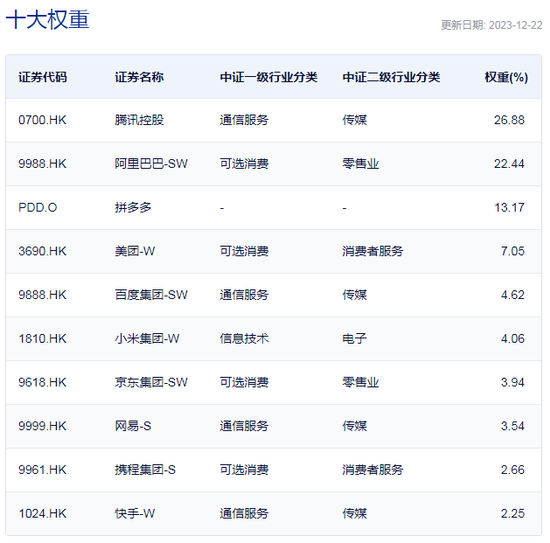550x543 pixels.
Task: Click weight value 2.25
Action: 513,514
